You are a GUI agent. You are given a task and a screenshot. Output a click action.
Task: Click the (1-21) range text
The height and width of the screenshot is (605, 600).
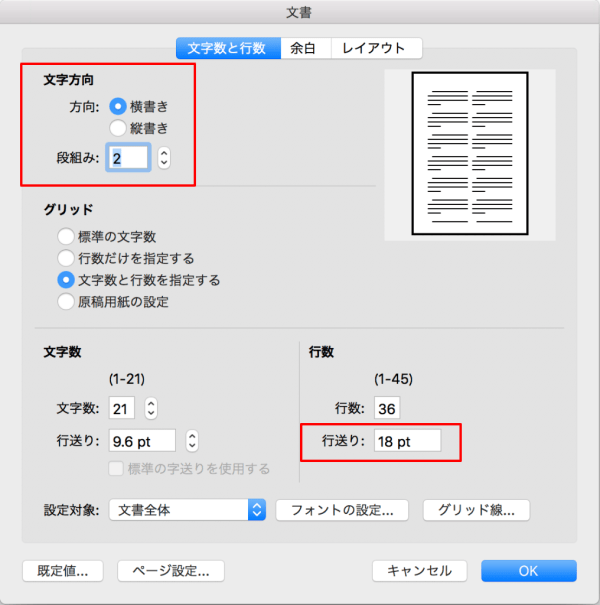(127, 379)
